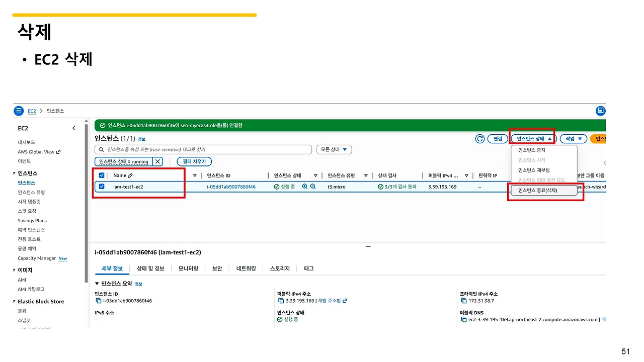The width and height of the screenshot is (644, 362).
Task: Switch to the 보안 tab
Action: click(217, 268)
